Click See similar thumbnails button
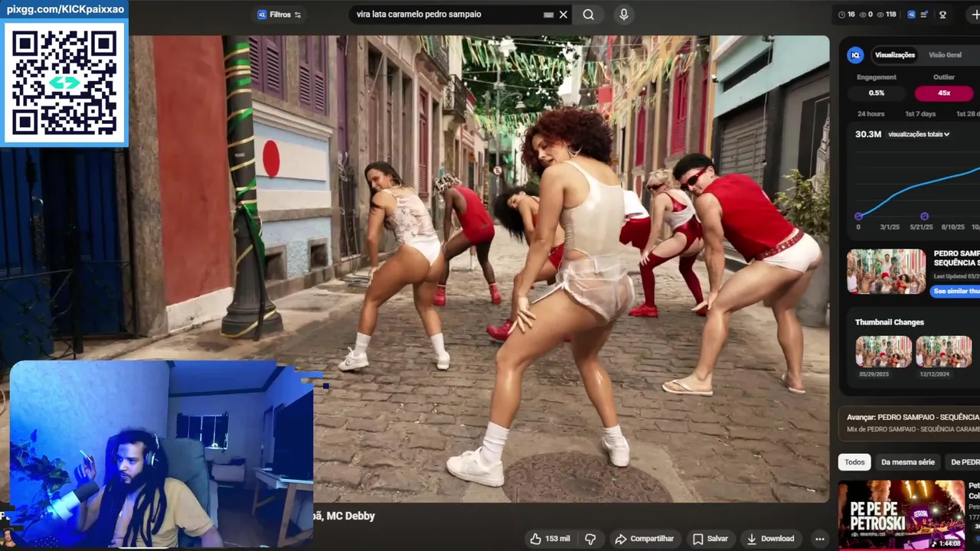The width and height of the screenshot is (980, 551). coord(955,292)
